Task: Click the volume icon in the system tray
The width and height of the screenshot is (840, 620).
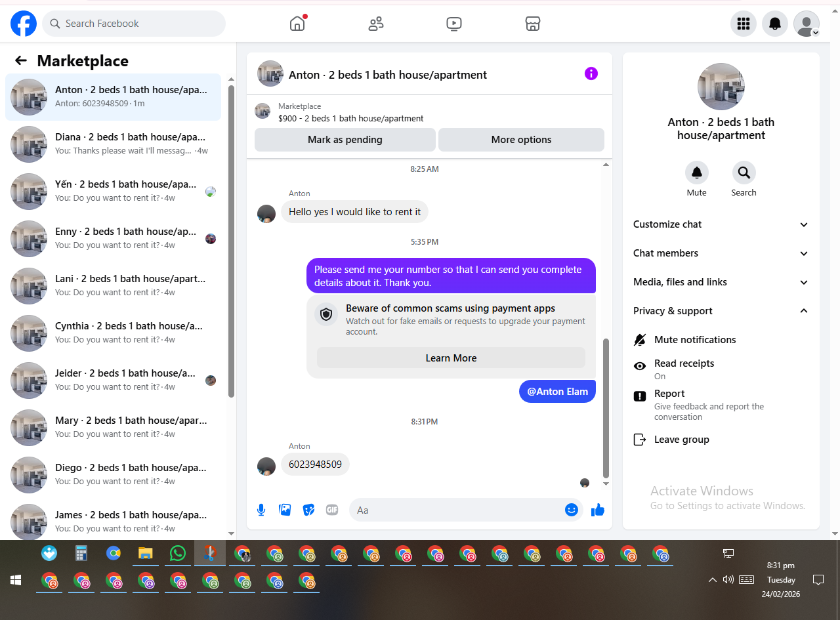Action: coord(728,579)
